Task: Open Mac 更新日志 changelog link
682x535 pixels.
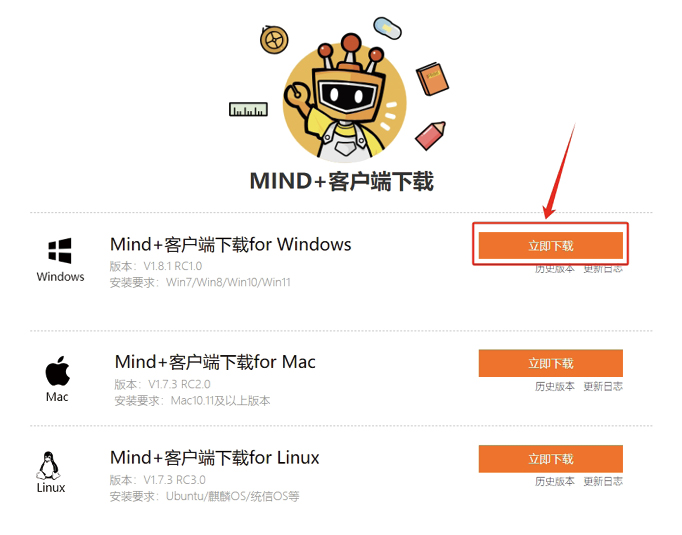Action: pyautogui.click(x=603, y=386)
